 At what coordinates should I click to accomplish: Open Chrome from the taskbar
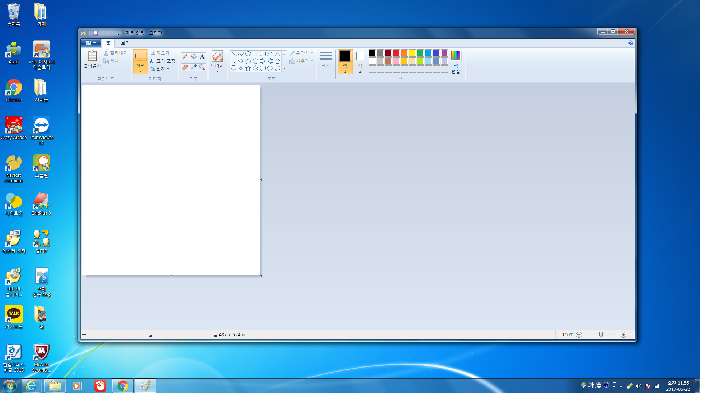(122, 386)
